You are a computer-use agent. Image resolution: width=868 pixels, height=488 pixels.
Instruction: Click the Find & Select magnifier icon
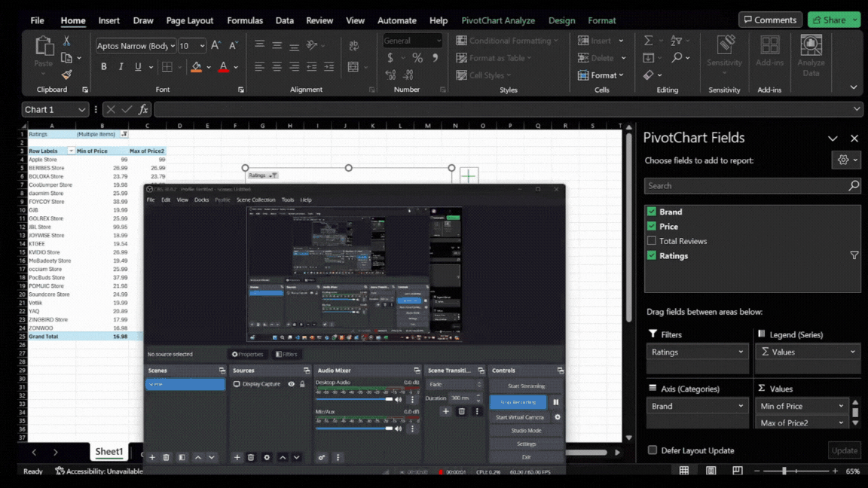click(x=677, y=57)
